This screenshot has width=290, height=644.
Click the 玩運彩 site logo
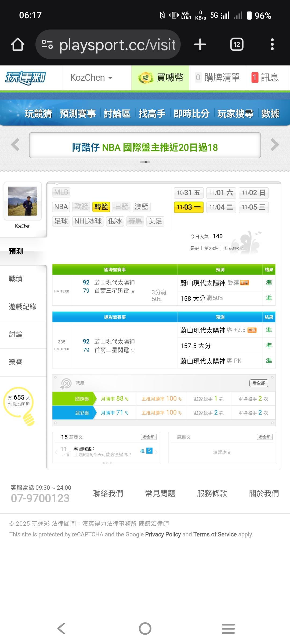click(x=26, y=78)
